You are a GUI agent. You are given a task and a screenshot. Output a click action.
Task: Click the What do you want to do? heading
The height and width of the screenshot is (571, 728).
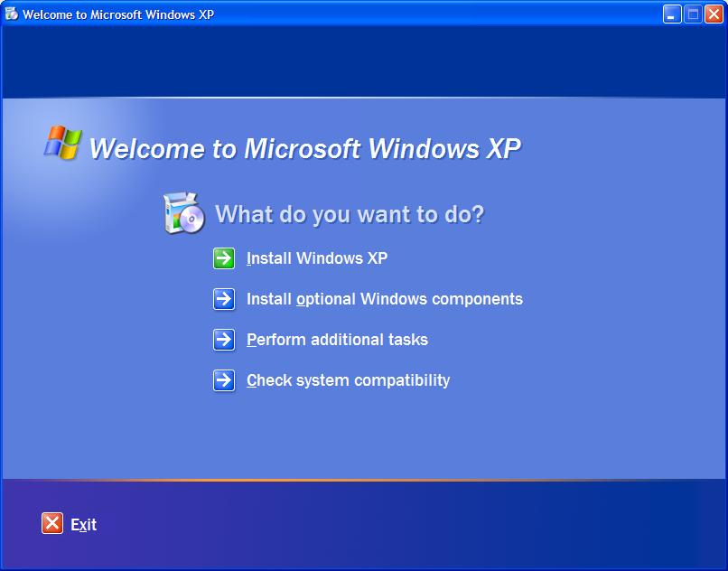[x=350, y=214]
